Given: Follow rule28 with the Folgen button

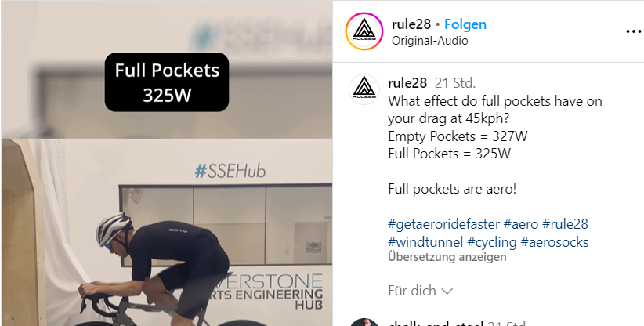Looking at the screenshot, I should click(465, 24).
